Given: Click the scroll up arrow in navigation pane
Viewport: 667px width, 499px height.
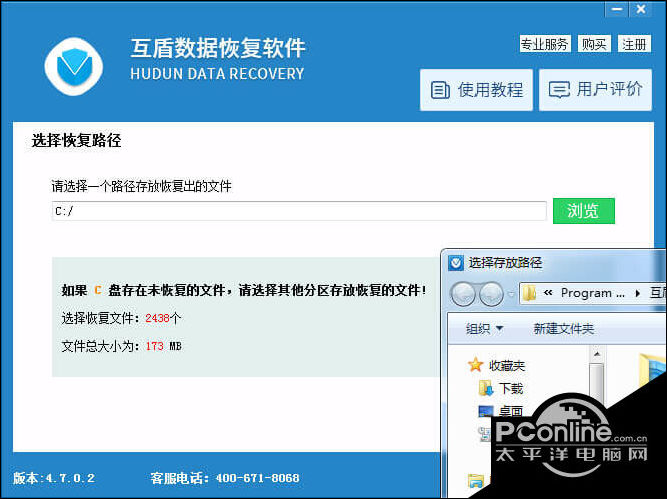Looking at the screenshot, I should (597, 354).
